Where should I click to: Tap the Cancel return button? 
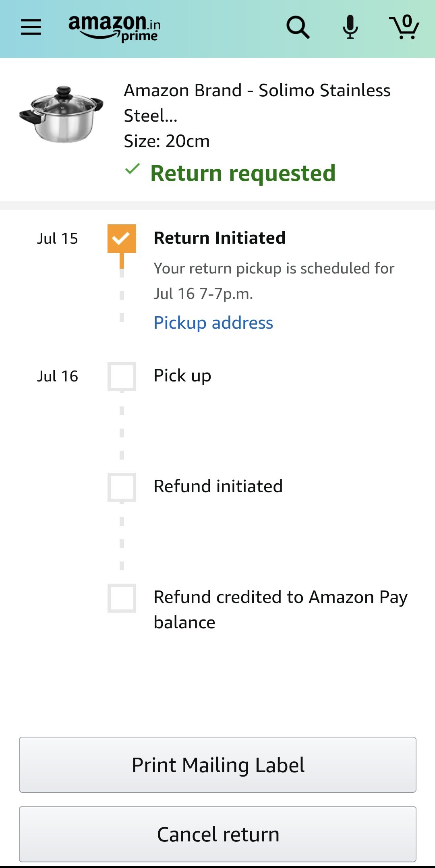pos(217,834)
